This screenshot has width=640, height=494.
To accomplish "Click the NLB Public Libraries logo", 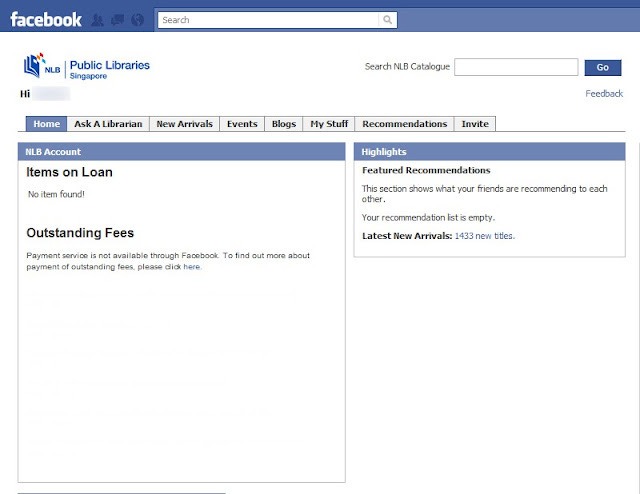I will point(87,66).
